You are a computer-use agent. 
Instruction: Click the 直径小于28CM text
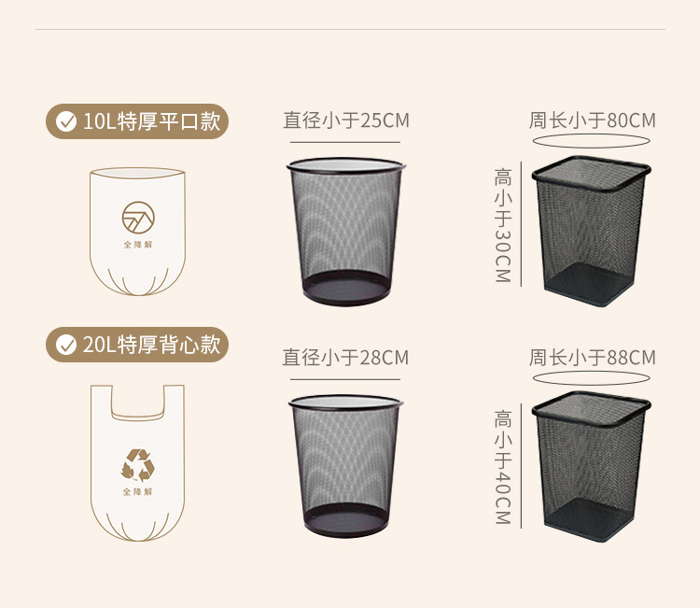coord(345,358)
